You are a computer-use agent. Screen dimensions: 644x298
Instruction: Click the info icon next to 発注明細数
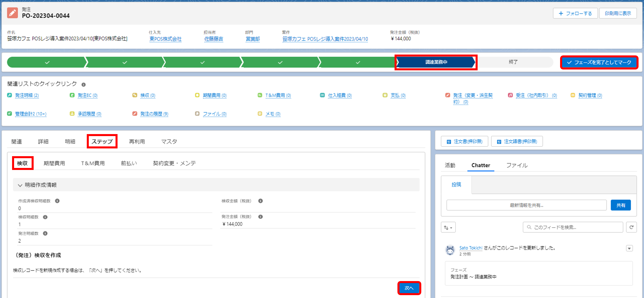[x=45, y=233]
